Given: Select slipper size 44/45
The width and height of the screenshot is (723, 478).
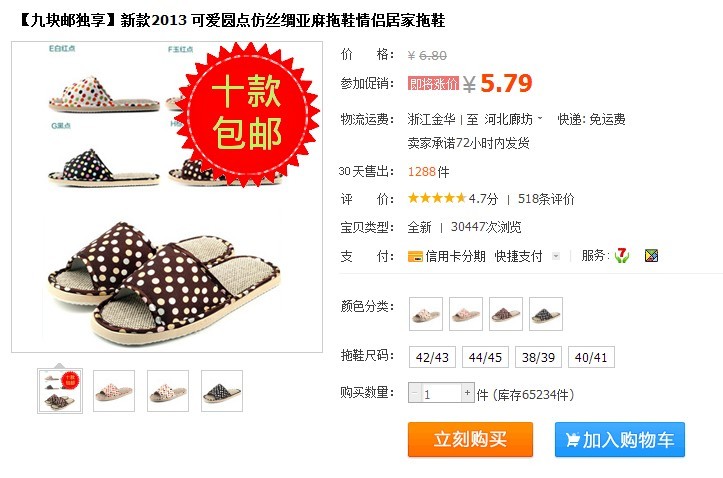Looking at the screenshot, I should click(485, 357).
